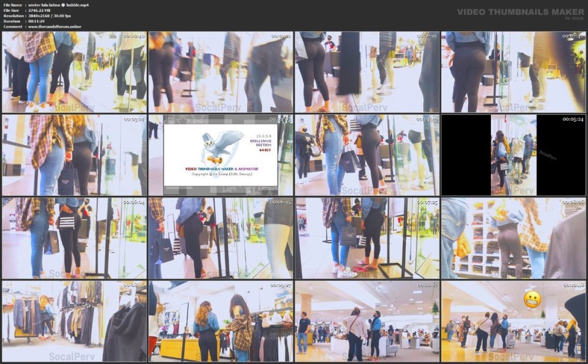Click the thumbnail marked 00:02:01
Screen dimensions: 588x364
[x=367, y=72]
